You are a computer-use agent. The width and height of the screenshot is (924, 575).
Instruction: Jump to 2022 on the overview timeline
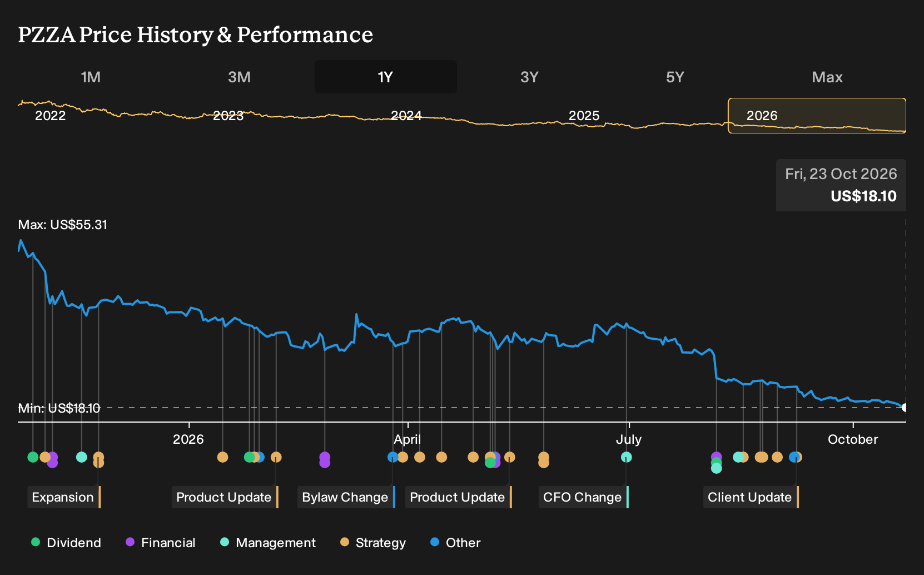(51, 116)
